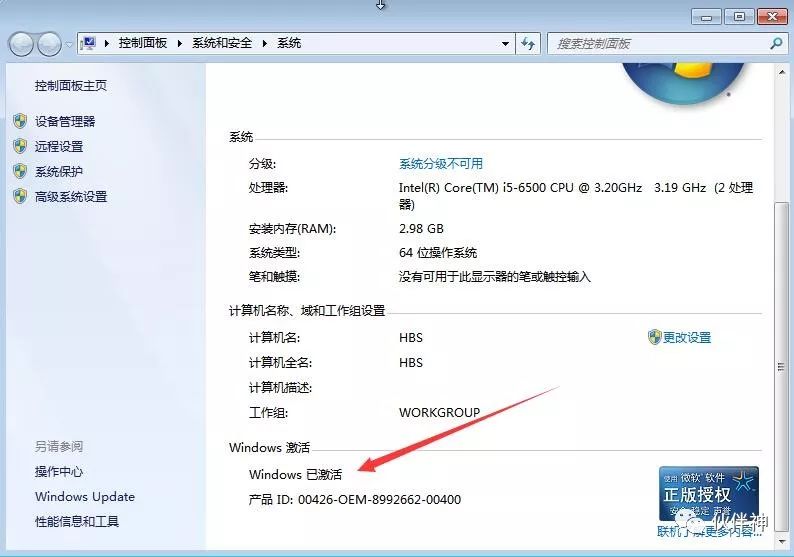
Task: Expand the arrow before 控制面板 breadcrumb
Action: click(106, 44)
